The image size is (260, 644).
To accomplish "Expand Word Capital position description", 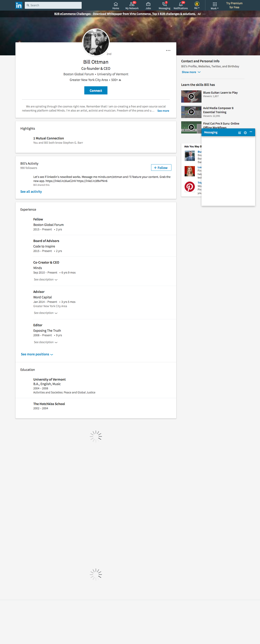I will [x=46, y=313].
